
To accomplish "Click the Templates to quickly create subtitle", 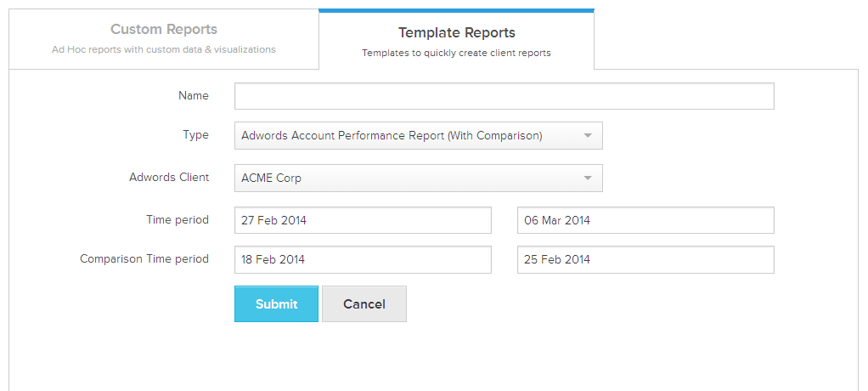I will point(456,53).
